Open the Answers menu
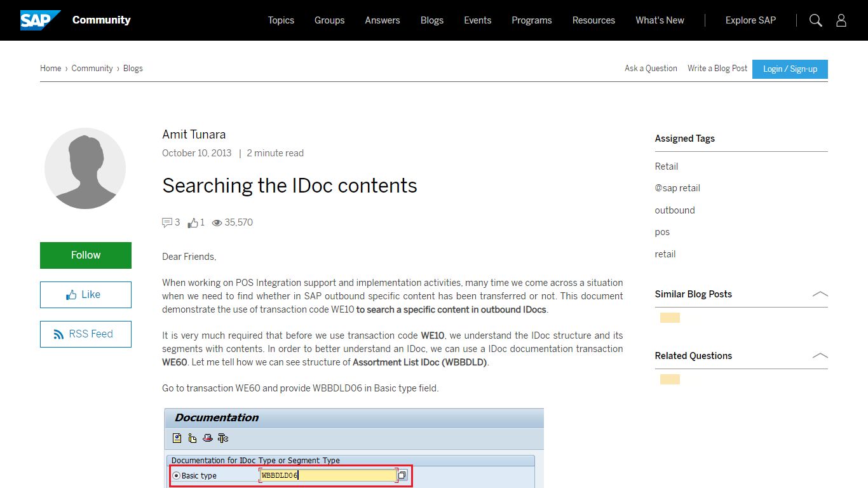Image resolution: width=868 pixels, height=488 pixels. 383,20
